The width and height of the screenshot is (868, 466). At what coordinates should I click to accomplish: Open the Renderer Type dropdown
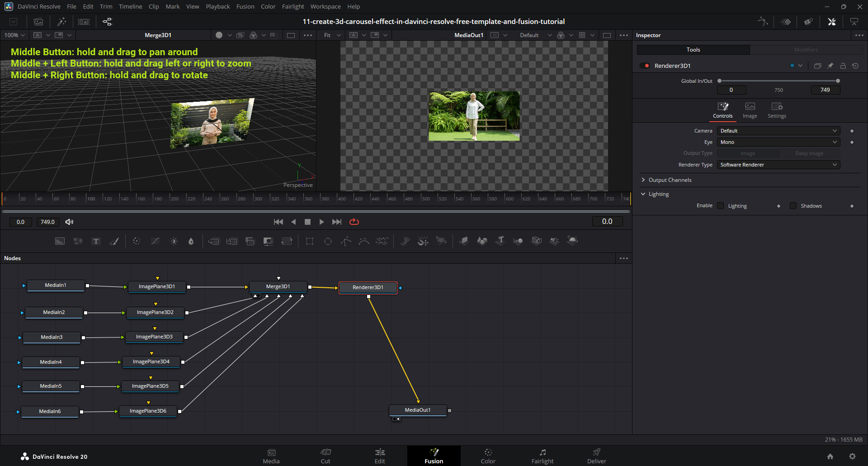[778, 165]
